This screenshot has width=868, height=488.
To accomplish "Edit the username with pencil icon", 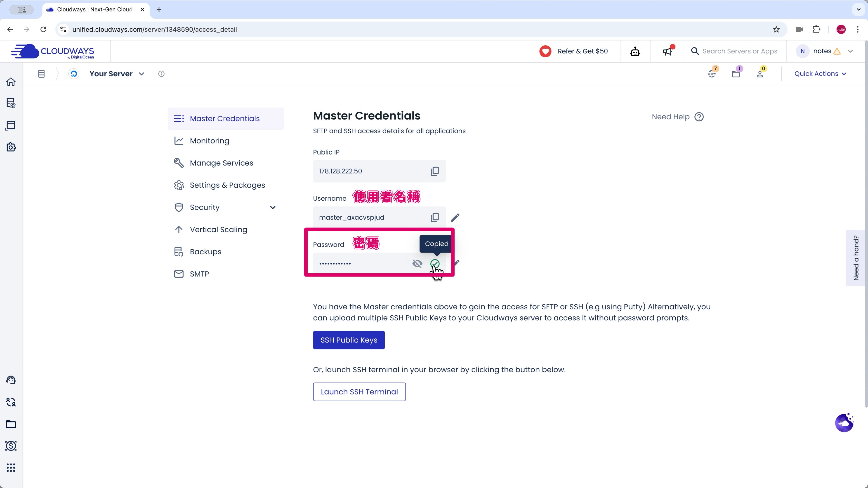I will point(455,218).
